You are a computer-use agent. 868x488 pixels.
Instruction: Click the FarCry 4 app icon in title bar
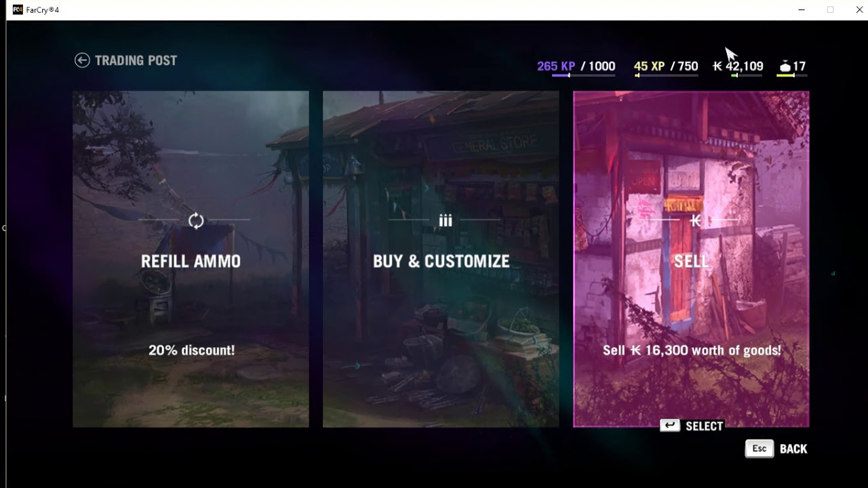18,9
